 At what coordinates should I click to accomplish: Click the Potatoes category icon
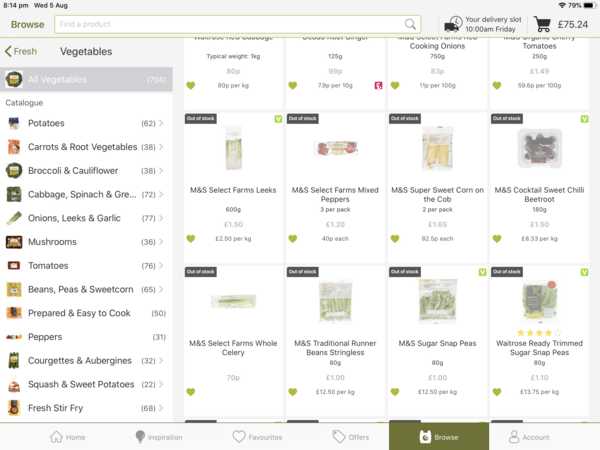pyautogui.click(x=14, y=123)
